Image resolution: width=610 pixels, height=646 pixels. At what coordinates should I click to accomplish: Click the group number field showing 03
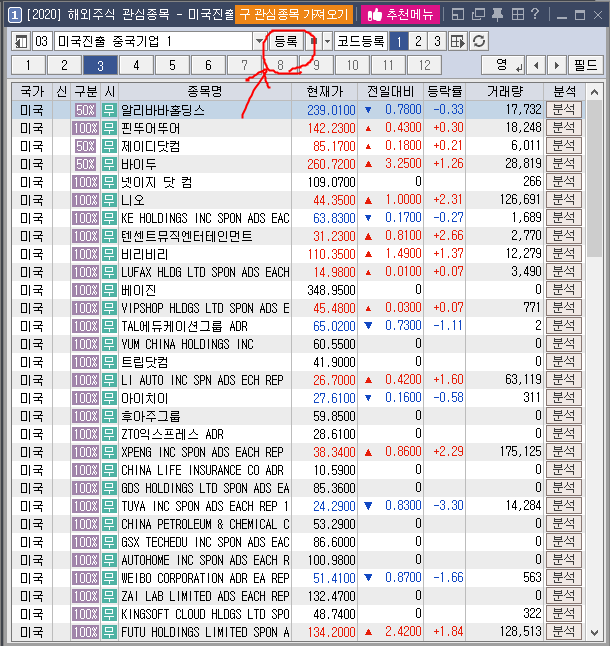pyautogui.click(x=42, y=41)
